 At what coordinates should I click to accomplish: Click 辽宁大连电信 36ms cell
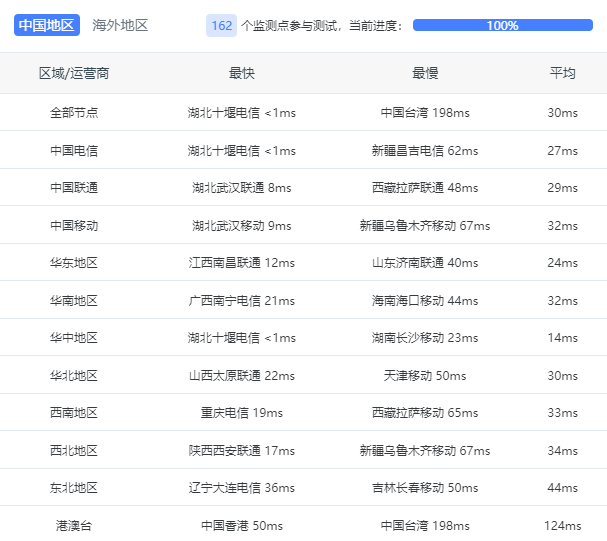tap(242, 488)
